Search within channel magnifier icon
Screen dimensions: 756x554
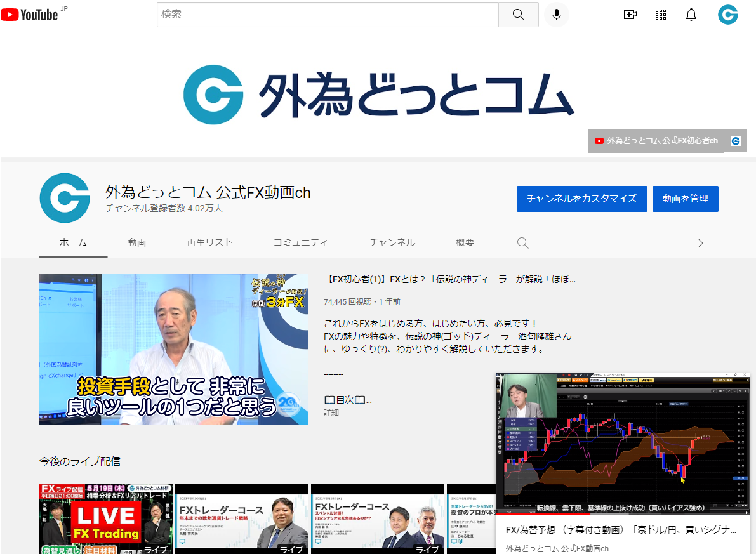pyautogui.click(x=522, y=242)
